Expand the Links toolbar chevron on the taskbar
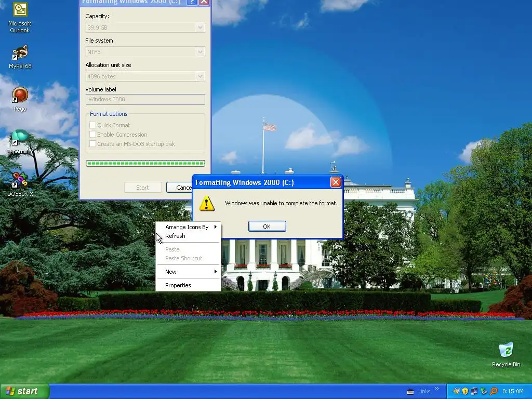This screenshot has height=399, width=532. click(436, 389)
